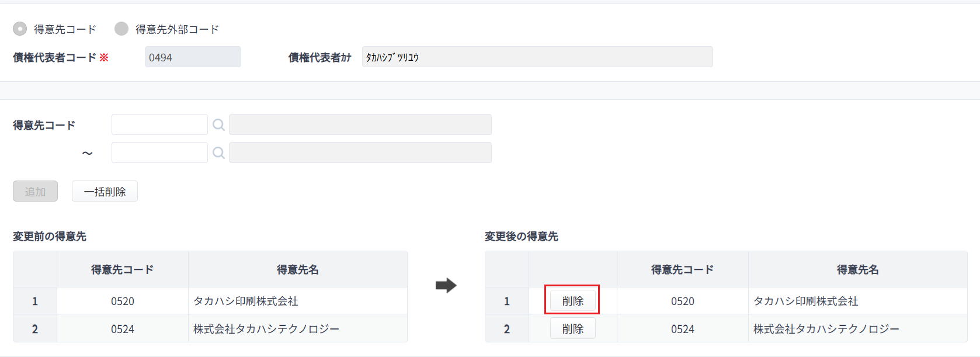
Task: Click 得意先コード header in 変更前 table
Action: click(x=123, y=269)
